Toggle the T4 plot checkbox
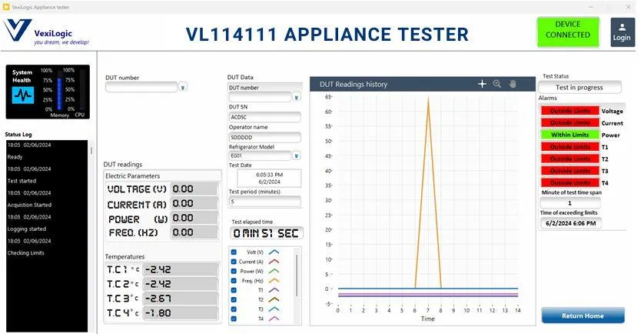The width and height of the screenshot is (644, 334). (234, 319)
